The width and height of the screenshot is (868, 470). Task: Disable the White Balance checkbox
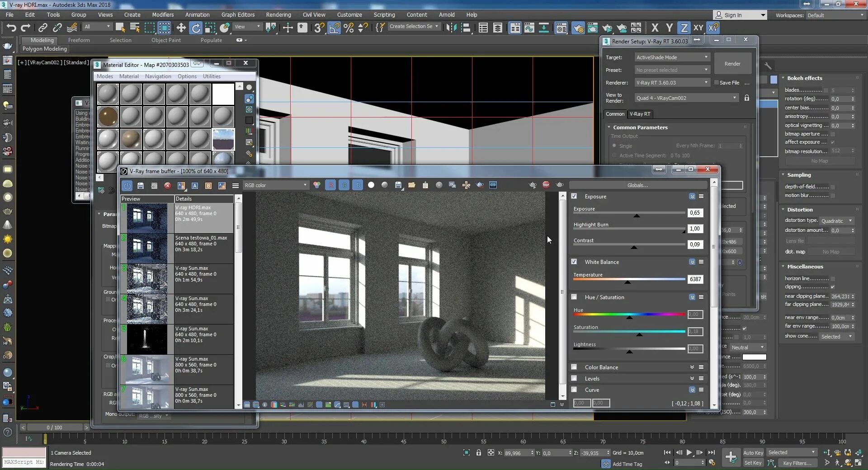click(x=574, y=262)
